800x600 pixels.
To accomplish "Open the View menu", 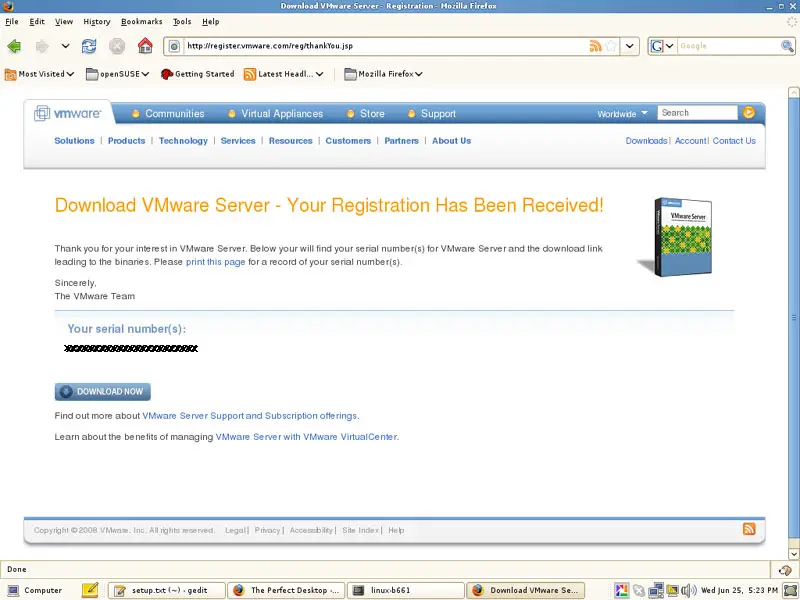I will click(64, 21).
